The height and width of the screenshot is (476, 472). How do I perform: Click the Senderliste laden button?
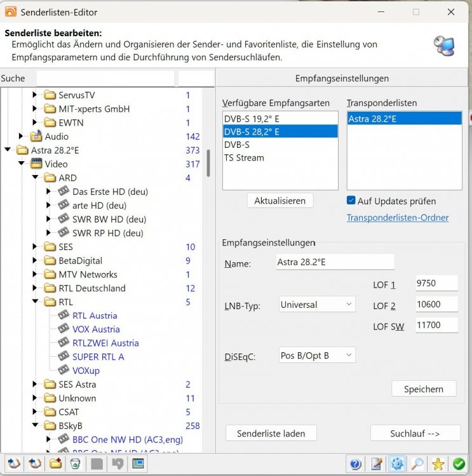pyautogui.click(x=271, y=433)
